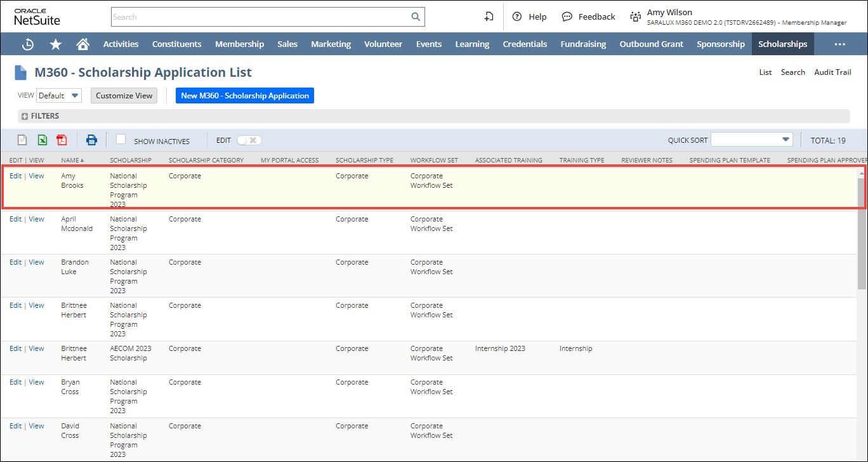Open the Quick Sort dropdown
Screen dimensions: 868x462
click(x=752, y=140)
